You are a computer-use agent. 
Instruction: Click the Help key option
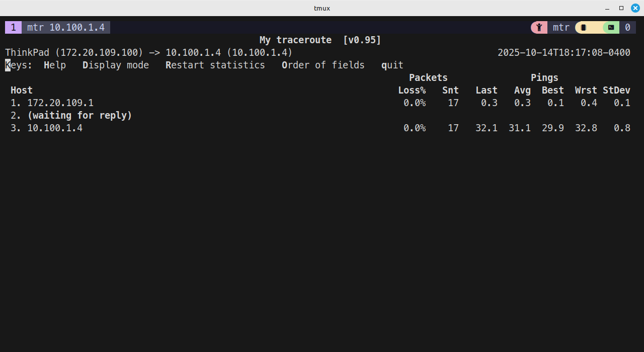(54, 65)
